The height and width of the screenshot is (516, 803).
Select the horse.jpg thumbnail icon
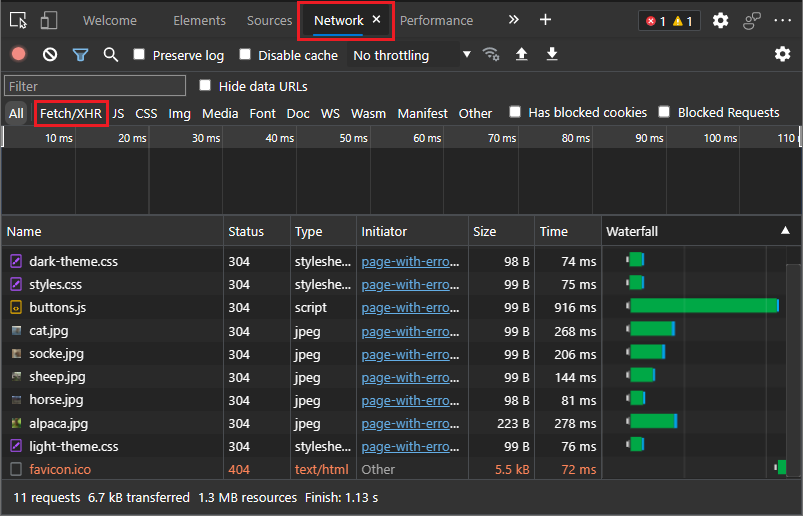pyautogui.click(x=16, y=400)
